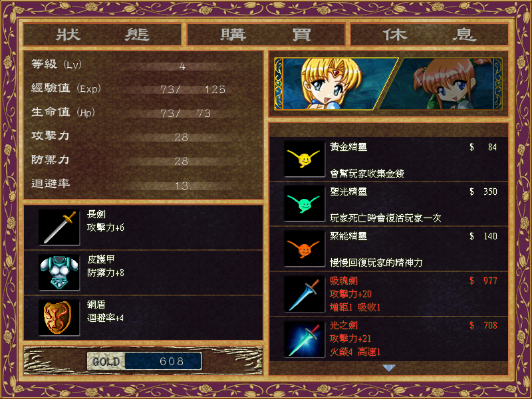The image size is (532, 399).
Task: Select the green 聖光精靈 fairy icon
Action: click(305, 203)
